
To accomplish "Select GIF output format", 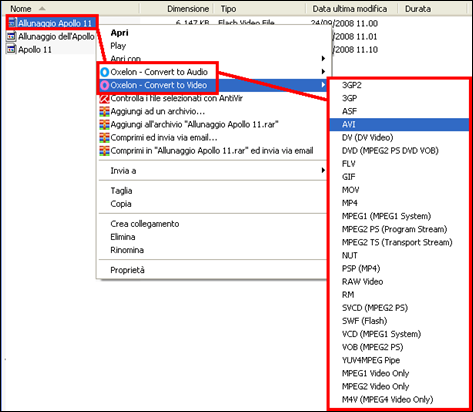I will [x=349, y=177].
